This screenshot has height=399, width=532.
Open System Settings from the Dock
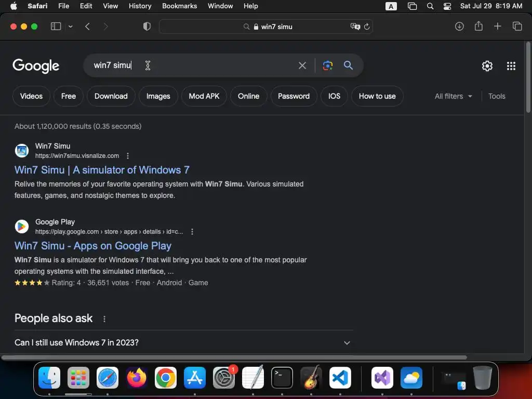[224, 378]
